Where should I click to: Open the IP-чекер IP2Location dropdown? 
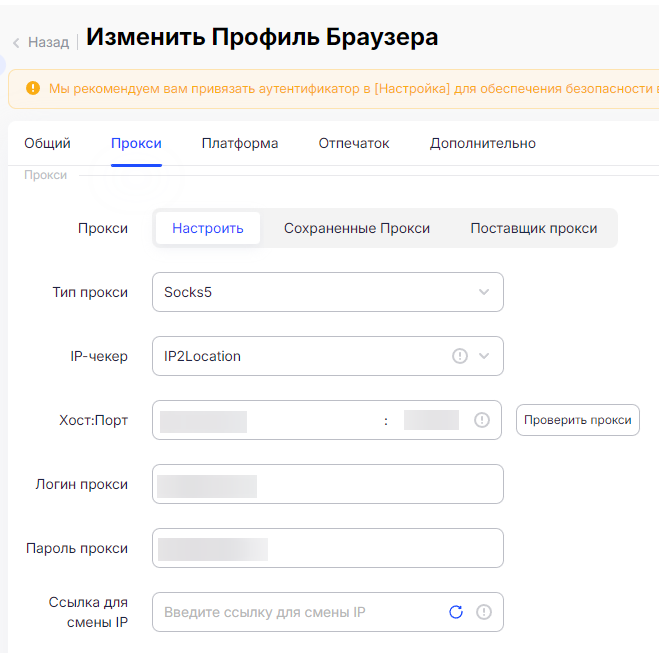pos(328,356)
